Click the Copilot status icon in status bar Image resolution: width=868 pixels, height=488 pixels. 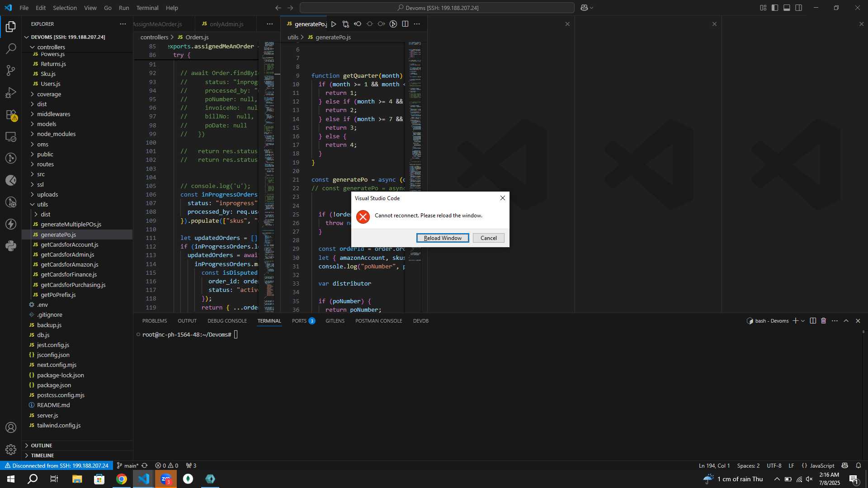(x=844, y=465)
